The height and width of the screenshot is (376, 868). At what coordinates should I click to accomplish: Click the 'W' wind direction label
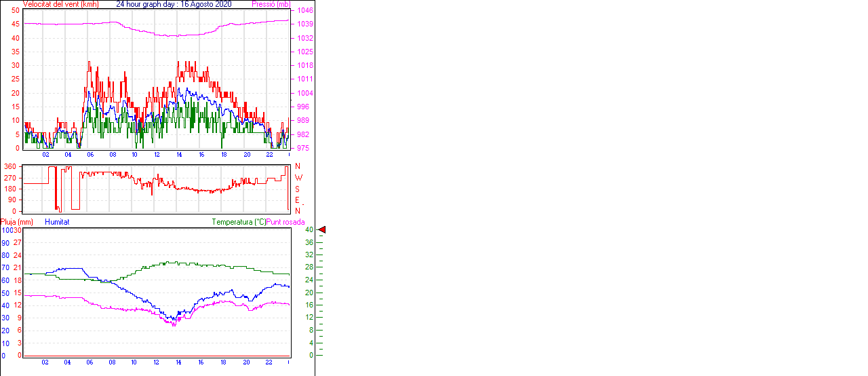click(x=298, y=178)
